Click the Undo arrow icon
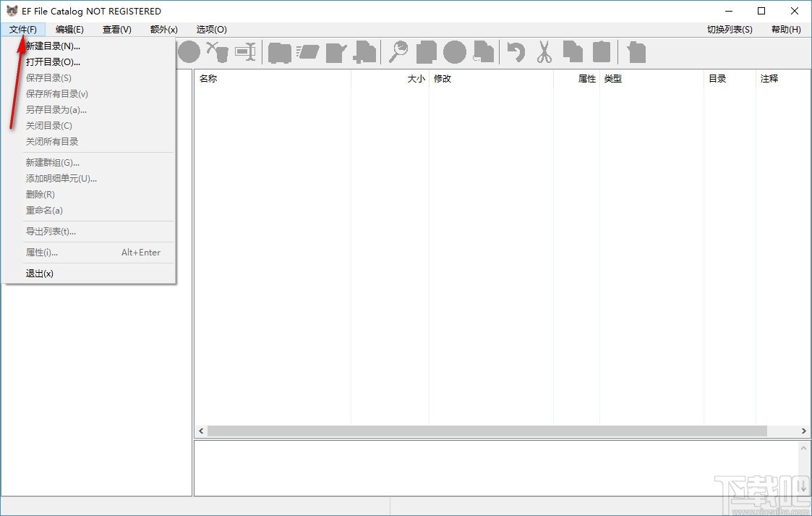 click(x=516, y=52)
